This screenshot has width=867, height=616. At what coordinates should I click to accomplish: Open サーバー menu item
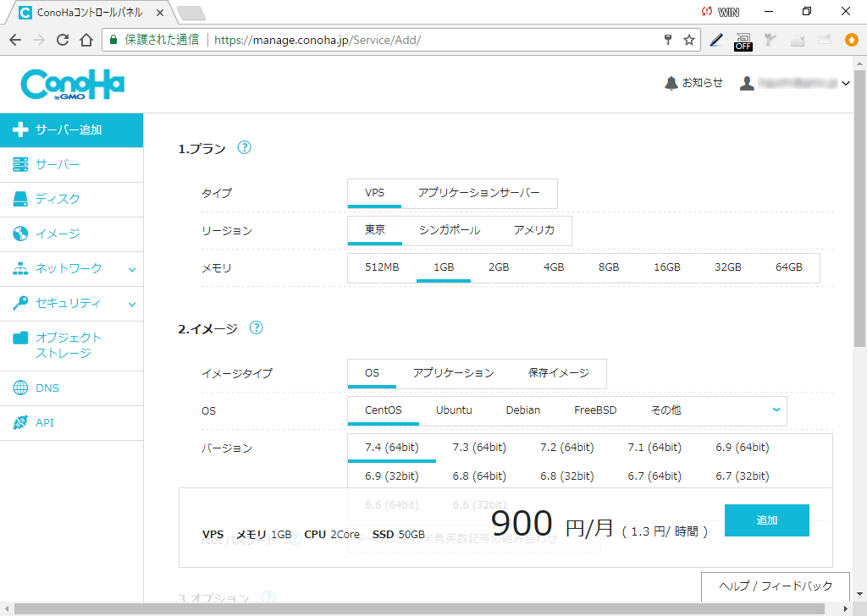71,165
